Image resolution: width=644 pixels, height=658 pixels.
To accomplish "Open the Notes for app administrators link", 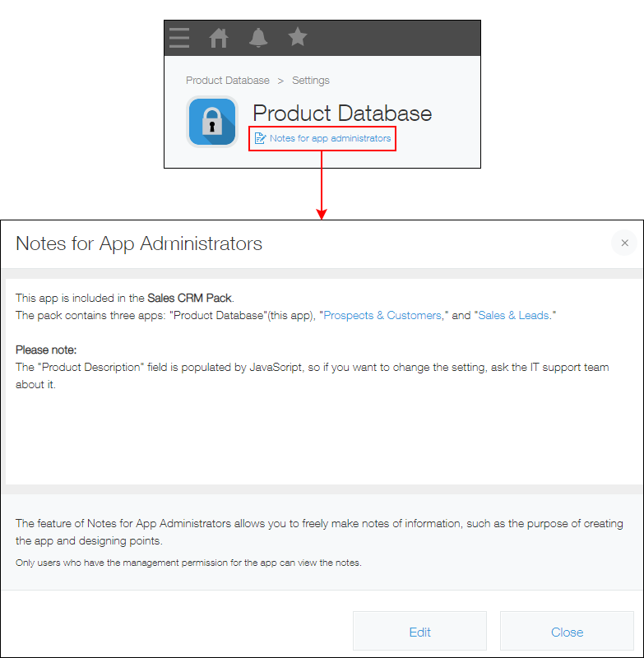I will point(330,138).
